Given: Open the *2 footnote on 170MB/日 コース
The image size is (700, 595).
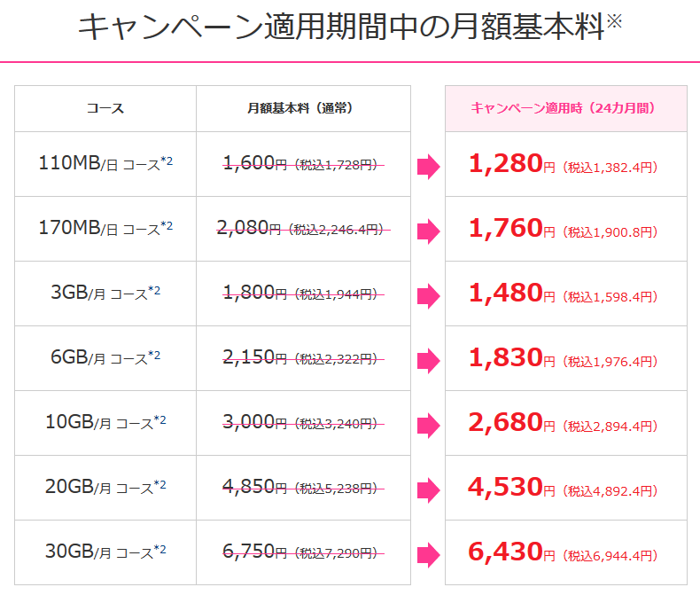Looking at the screenshot, I should click(x=167, y=225).
